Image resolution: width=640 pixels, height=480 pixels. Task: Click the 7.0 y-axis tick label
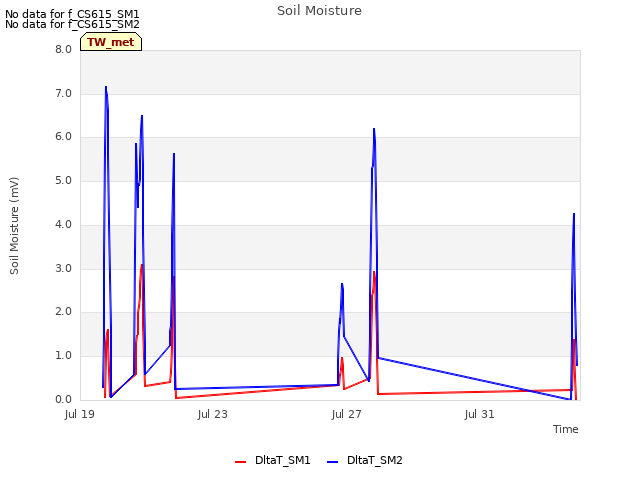pos(63,93)
